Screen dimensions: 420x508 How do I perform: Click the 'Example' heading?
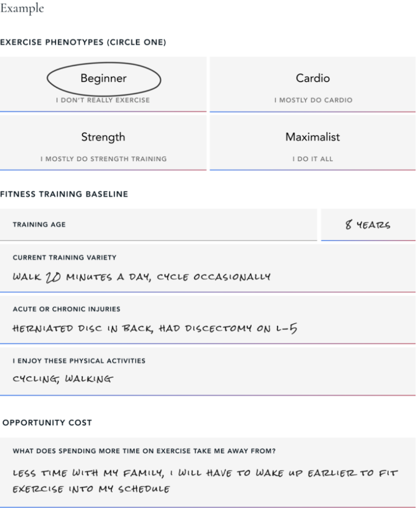click(22, 9)
